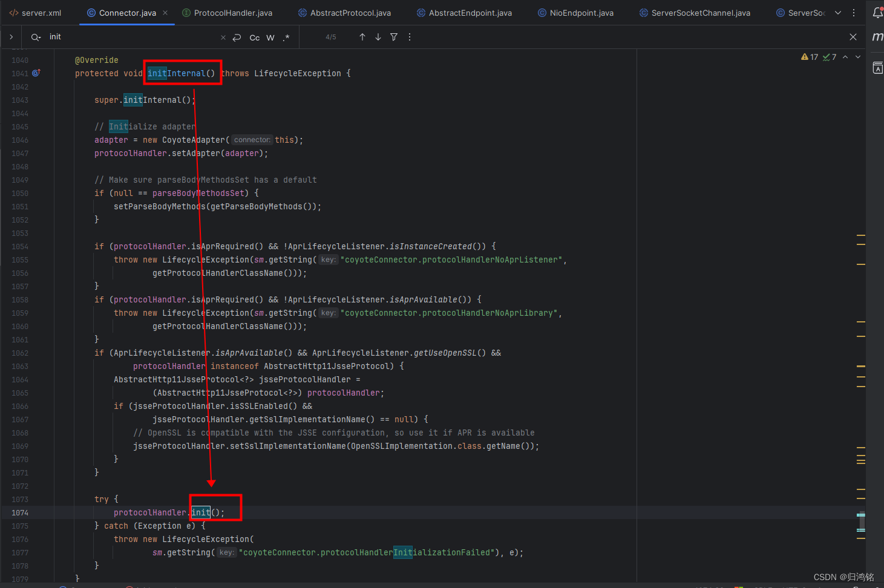884x588 pixels.
Task: Click the isInstanceCreated method call
Action: 431,246
